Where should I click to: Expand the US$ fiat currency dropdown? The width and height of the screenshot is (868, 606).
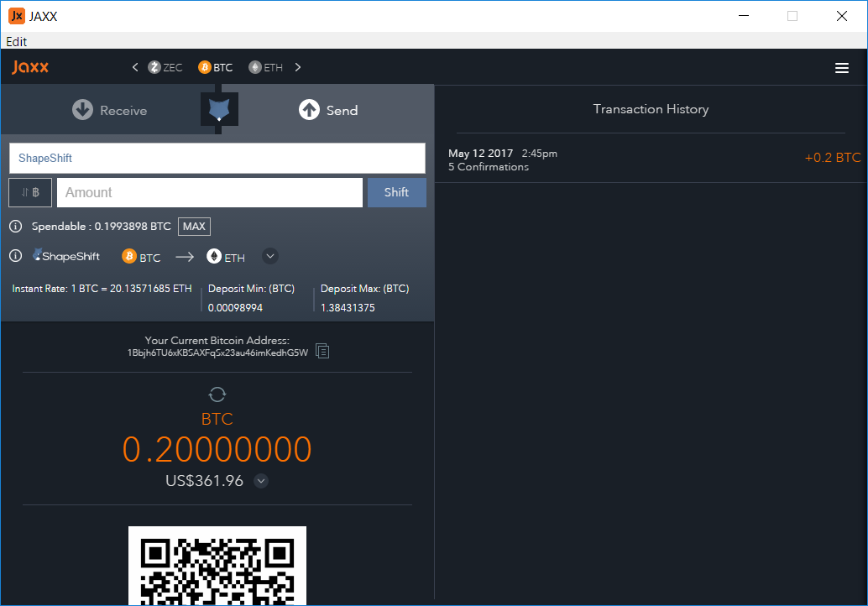[261, 481]
